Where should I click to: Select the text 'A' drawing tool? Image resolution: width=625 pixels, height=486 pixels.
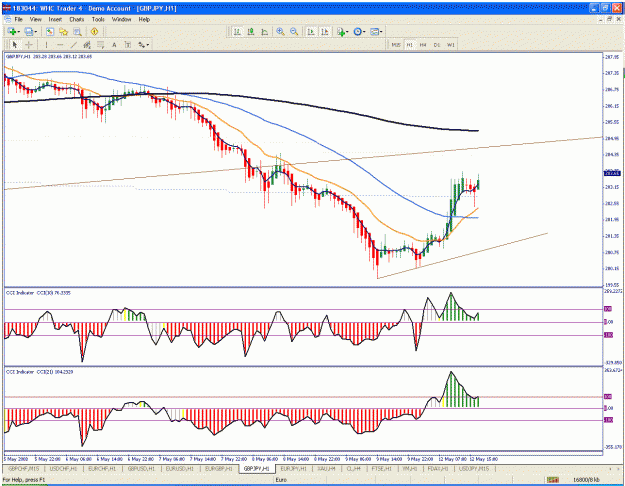[114, 45]
